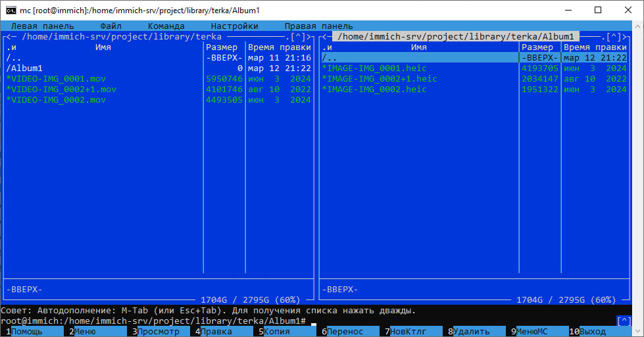Maximize the terminal window

598,10
